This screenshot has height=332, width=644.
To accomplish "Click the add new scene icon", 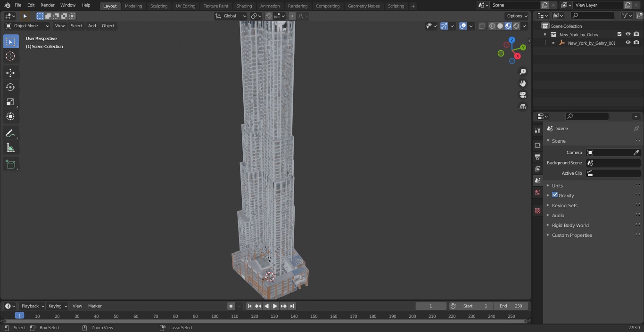I will tap(545, 5).
